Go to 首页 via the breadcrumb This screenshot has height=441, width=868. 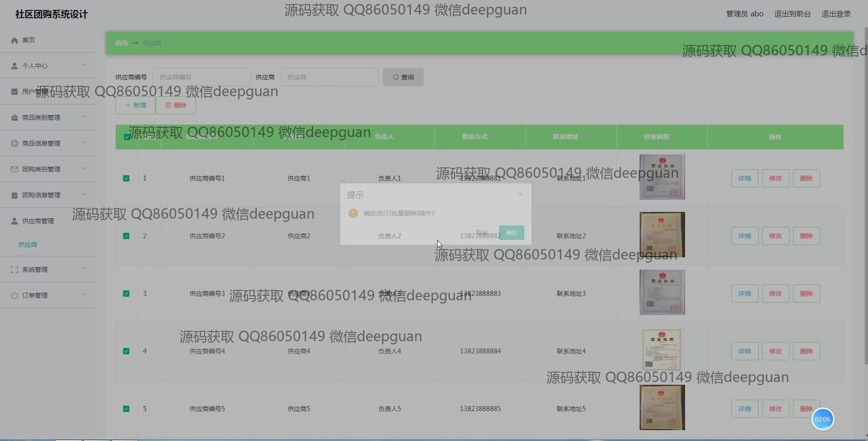[x=121, y=43]
